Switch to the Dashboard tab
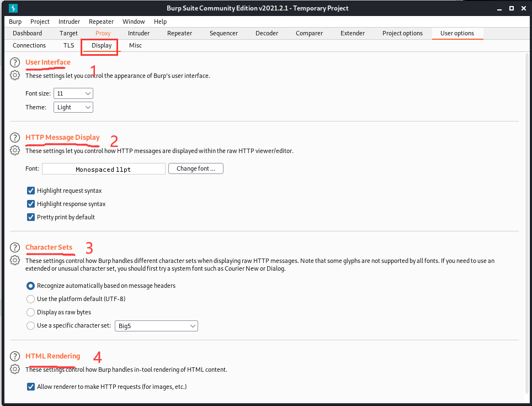532x406 pixels. point(28,33)
